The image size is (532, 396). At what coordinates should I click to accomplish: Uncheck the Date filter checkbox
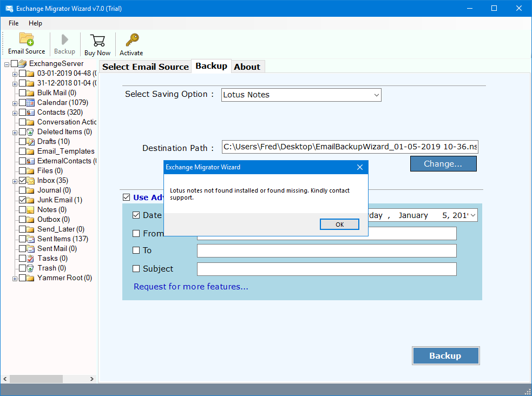tap(136, 215)
